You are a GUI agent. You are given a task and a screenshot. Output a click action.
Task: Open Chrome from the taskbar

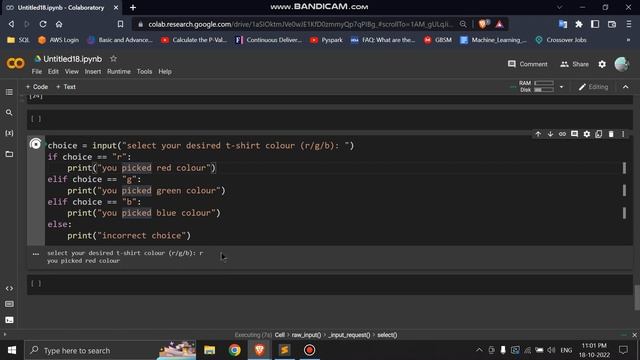(234, 350)
